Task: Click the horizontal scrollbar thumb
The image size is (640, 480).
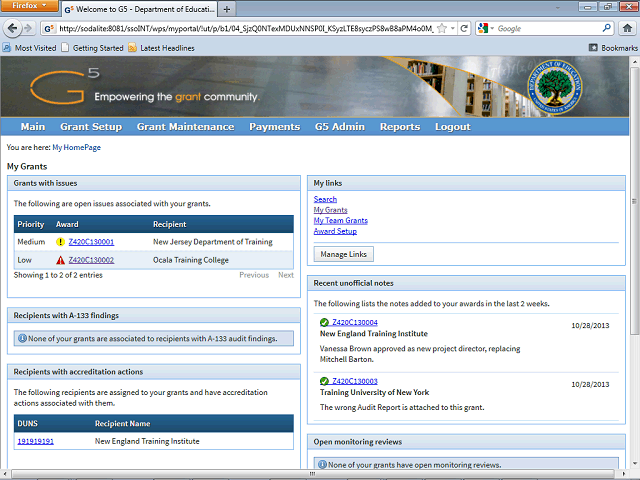Action: (x=312, y=474)
